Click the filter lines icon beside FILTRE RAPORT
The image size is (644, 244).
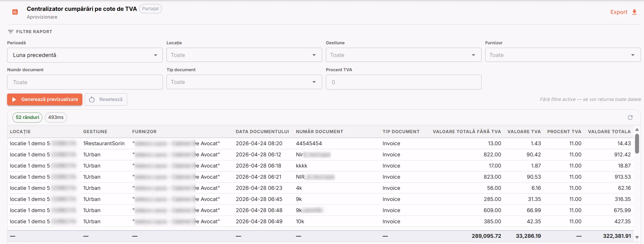tap(11, 32)
